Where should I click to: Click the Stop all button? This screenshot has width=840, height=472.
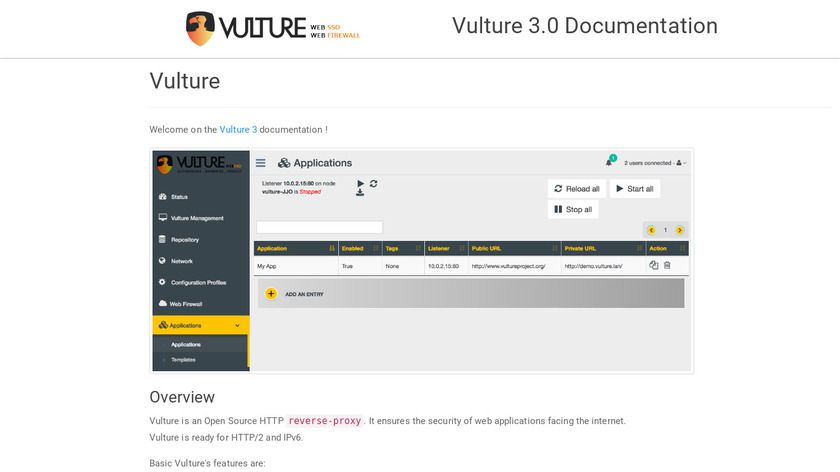click(573, 209)
